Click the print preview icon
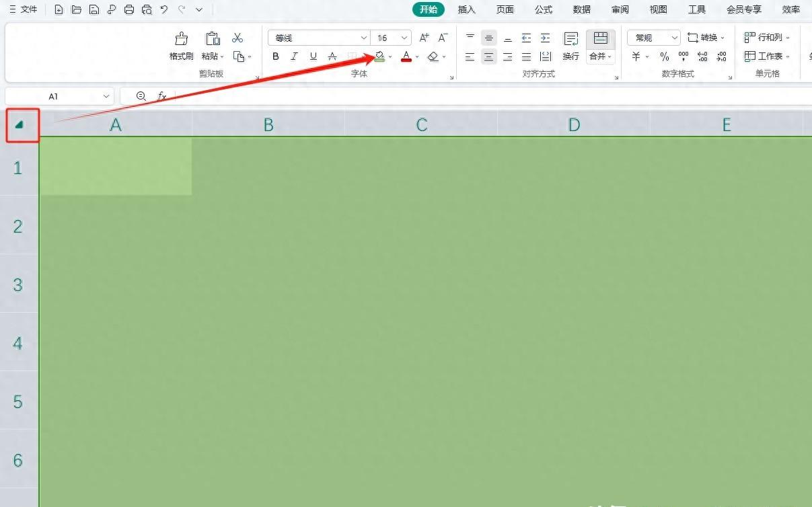 pyautogui.click(x=147, y=9)
